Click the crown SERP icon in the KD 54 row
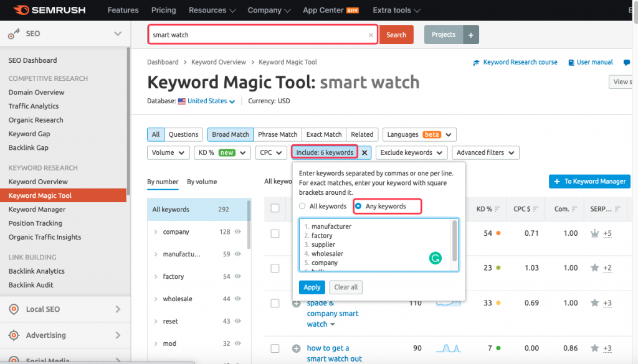The image size is (638, 364). point(594,233)
